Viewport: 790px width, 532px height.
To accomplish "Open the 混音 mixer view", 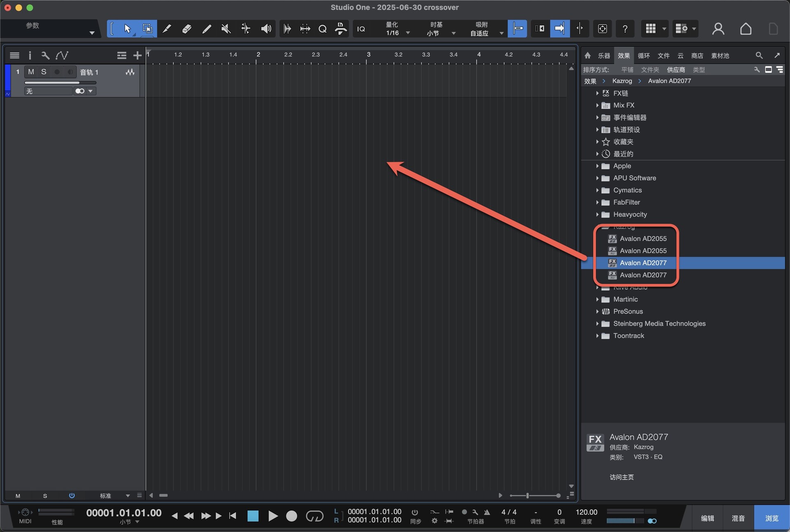I will (x=738, y=518).
